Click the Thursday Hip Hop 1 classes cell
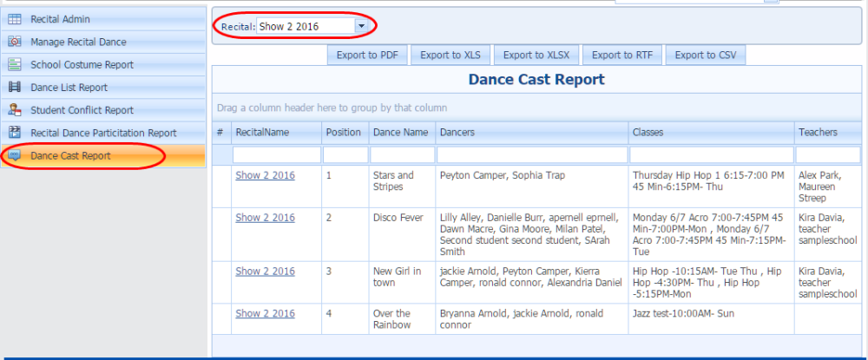Image resolution: width=868 pixels, height=360 pixels. (x=712, y=187)
